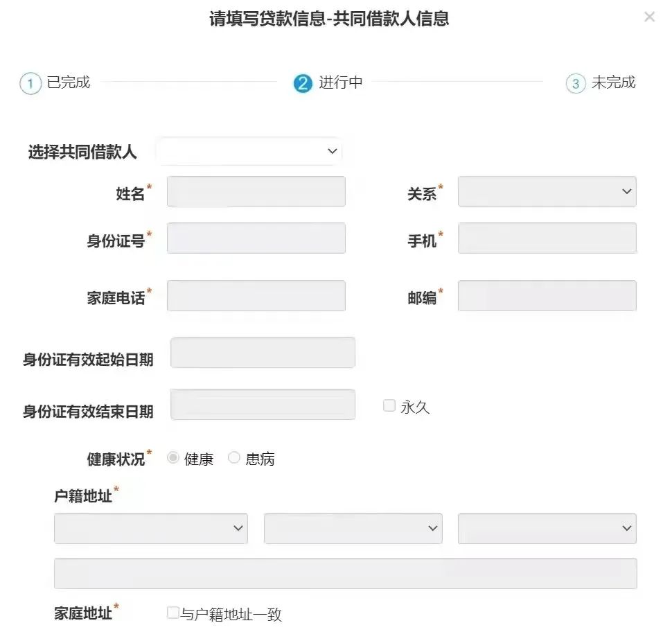Check 与户籍地址一致 checkbox
Image resolution: width=672 pixels, height=632 pixels.
tap(173, 613)
